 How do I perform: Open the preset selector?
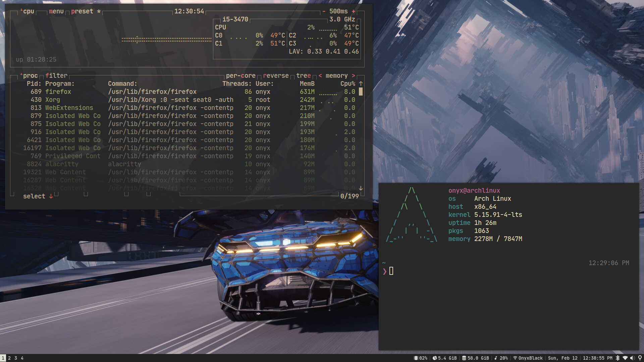coord(82,11)
